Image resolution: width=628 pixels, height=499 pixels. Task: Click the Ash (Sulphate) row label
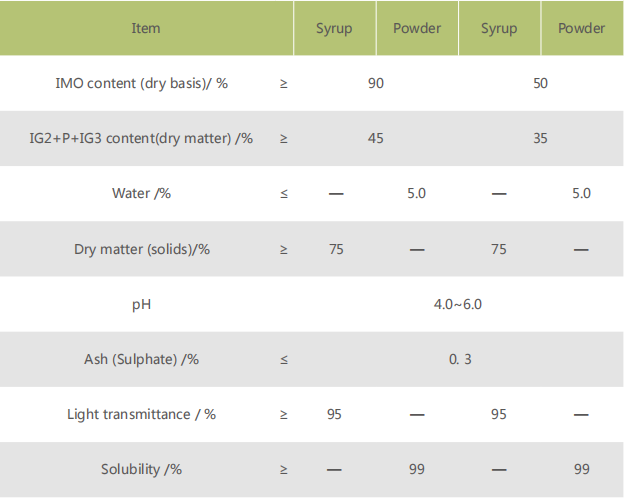141,359
